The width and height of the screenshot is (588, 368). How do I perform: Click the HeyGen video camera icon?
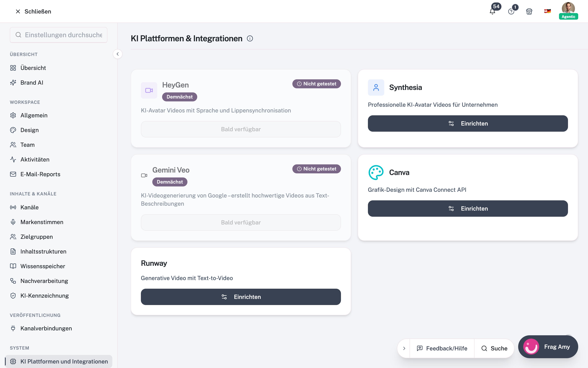[x=149, y=90]
